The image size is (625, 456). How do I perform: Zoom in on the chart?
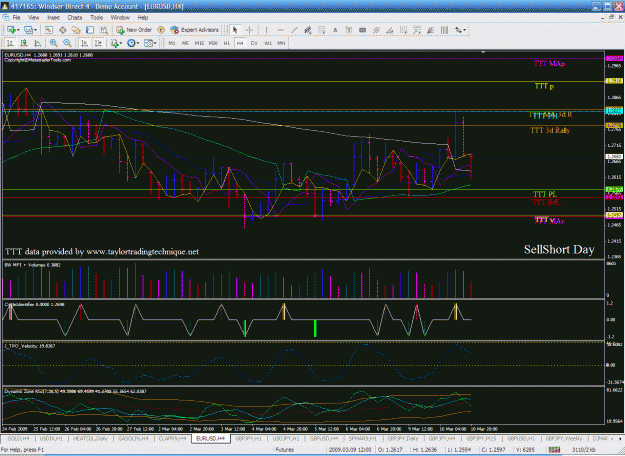point(53,43)
